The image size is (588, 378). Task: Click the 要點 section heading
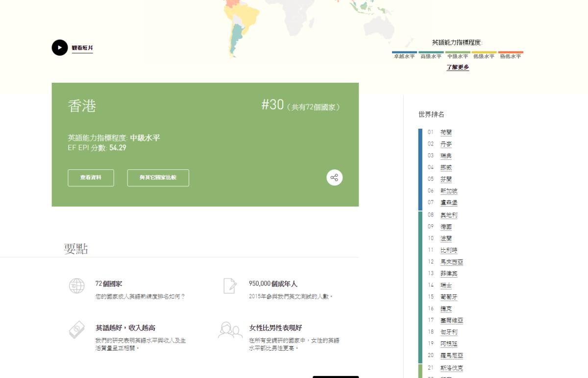[x=76, y=249]
